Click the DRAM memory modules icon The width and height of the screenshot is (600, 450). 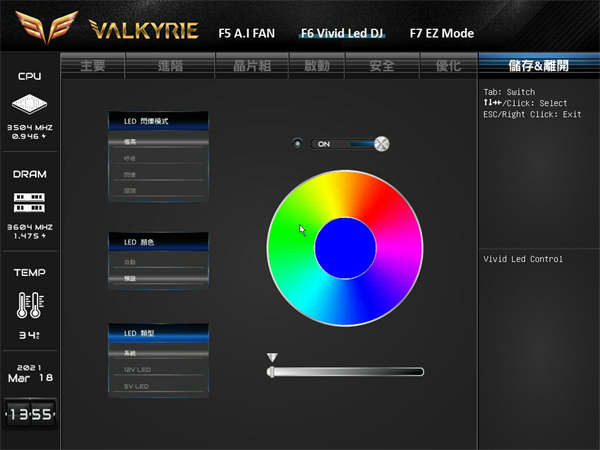29,202
